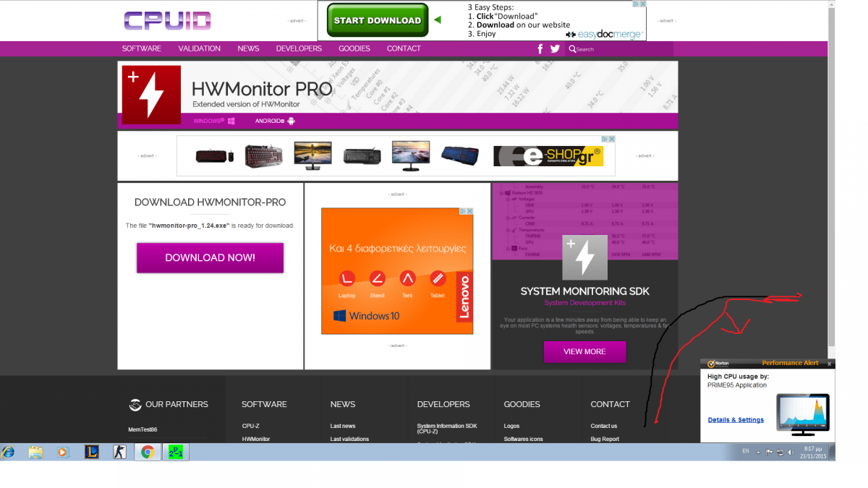Launch Internet Explorer from taskbar
Image resolution: width=868 pixels, height=488 pixels.
coord(9,453)
